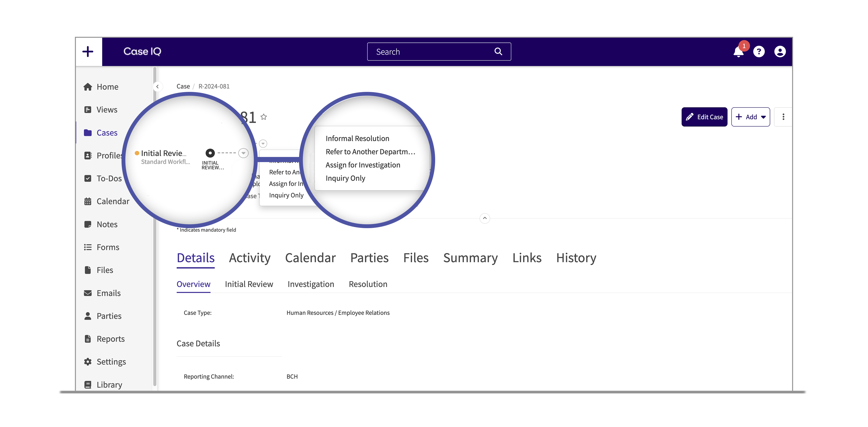The height and width of the screenshot is (427, 868).
Task: Open the notifications bell
Action: (738, 52)
